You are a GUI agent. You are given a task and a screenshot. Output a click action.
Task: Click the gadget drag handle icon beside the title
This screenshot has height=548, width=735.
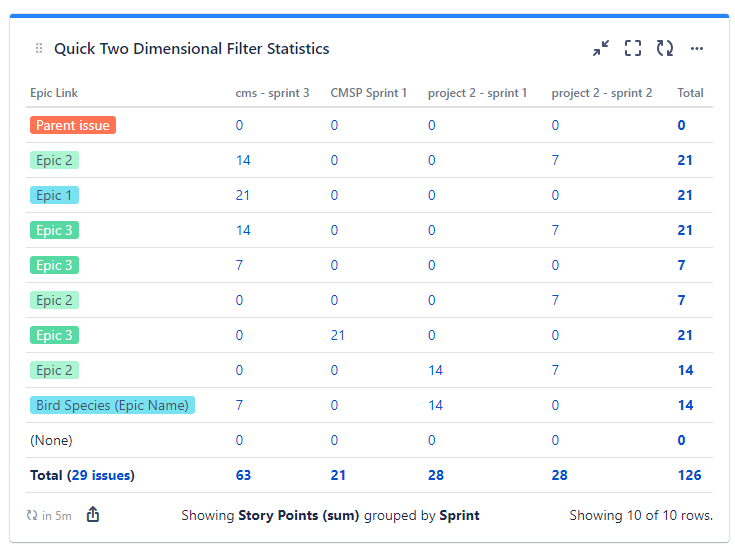tap(39, 48)
